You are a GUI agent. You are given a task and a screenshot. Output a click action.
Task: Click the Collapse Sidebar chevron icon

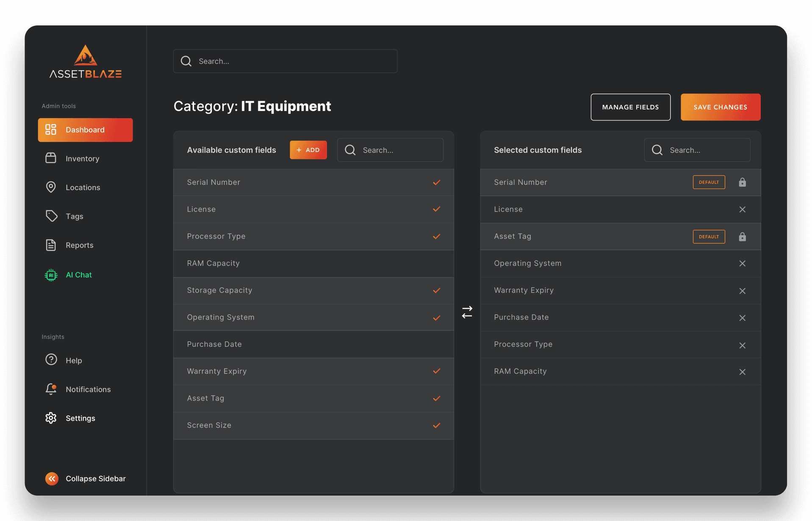pyautogui.click(x=52, y=479)
